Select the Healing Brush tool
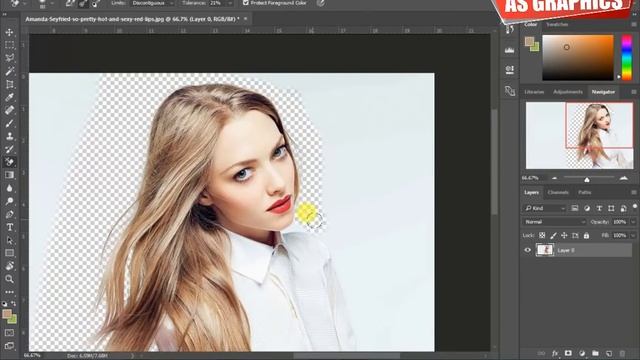640x360 pixels. point(9,110)
